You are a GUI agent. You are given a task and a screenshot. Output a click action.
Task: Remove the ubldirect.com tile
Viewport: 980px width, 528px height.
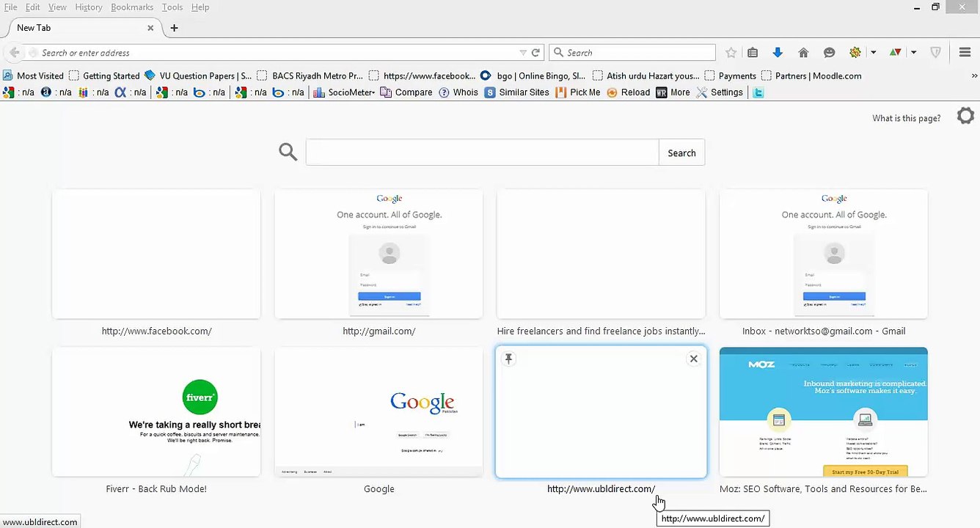tap(693, 359)
